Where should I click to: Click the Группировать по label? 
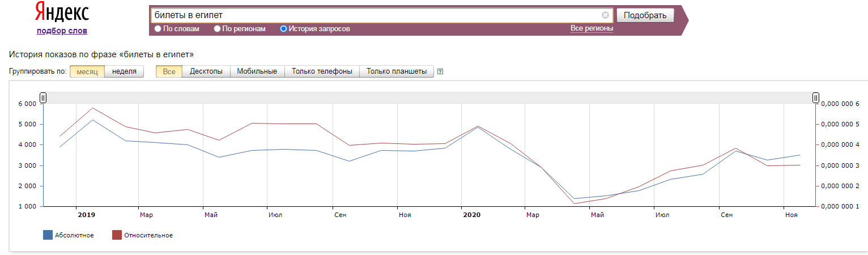pyautogui.click(x=38, y=71)
